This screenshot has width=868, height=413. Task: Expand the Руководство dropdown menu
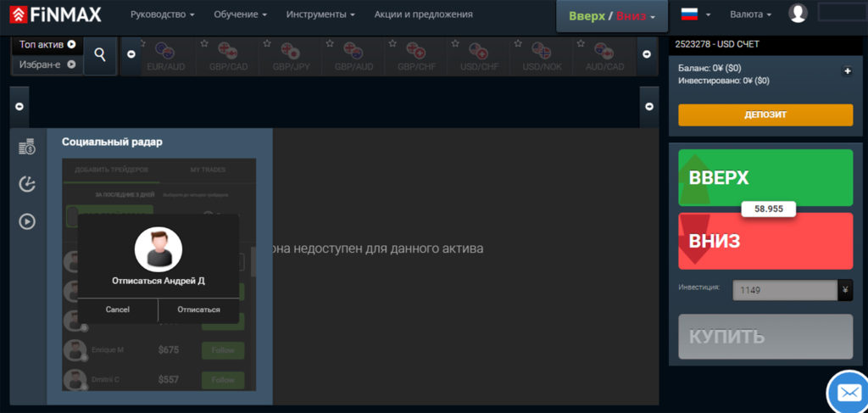point(162,14)
